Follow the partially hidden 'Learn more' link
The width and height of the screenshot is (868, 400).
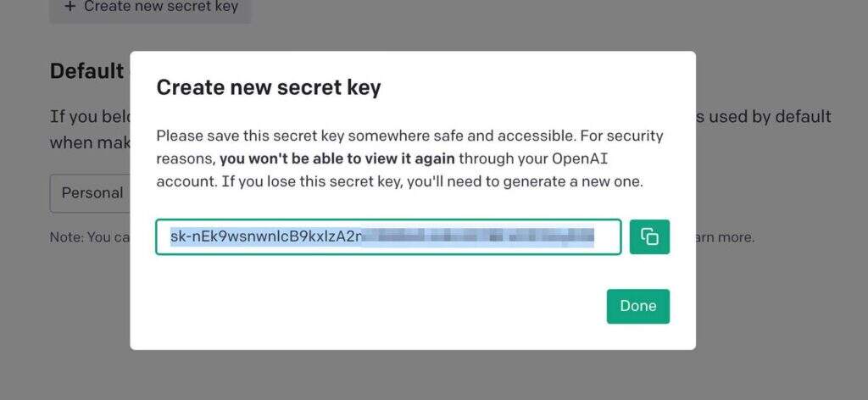pos(725,237)
